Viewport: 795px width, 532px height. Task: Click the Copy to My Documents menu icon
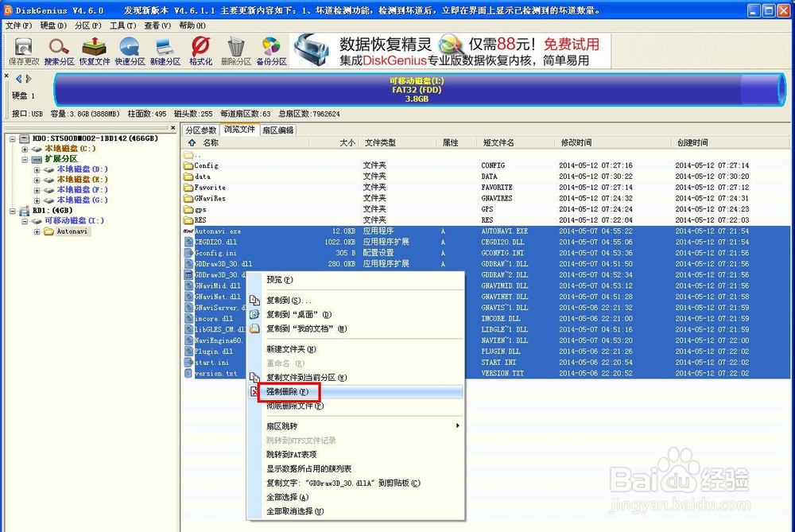click(254, 328)
